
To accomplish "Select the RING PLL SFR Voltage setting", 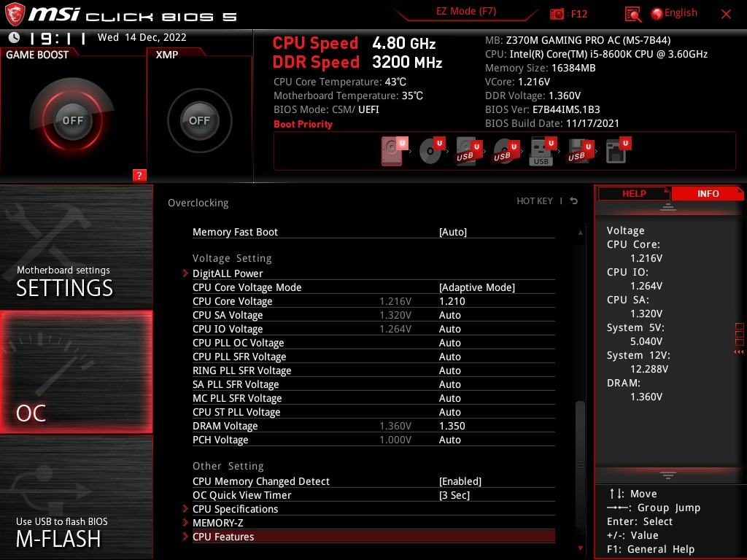I will [373, 370].
